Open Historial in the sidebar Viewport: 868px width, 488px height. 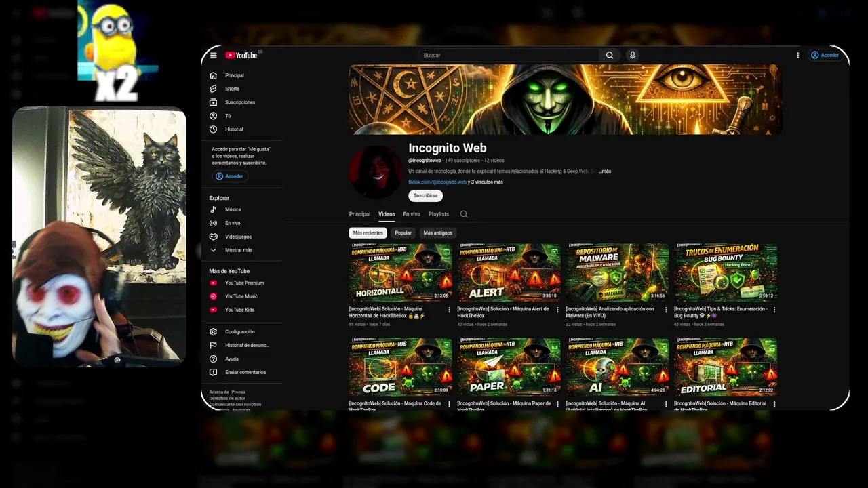click(235, 129)
